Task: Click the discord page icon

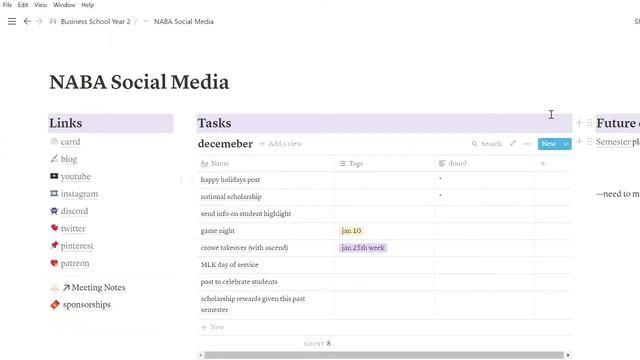Action: coord(54,211)
